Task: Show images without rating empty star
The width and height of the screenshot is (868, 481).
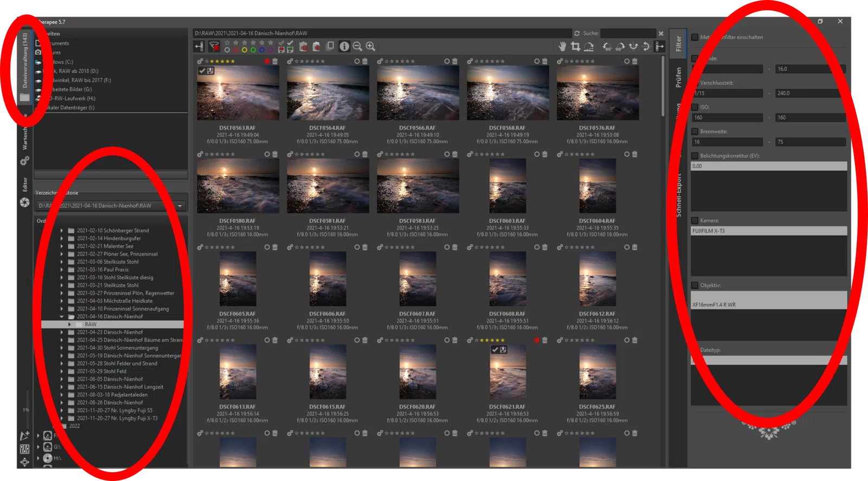Action: pyautogui.click(x=227, y=42)
